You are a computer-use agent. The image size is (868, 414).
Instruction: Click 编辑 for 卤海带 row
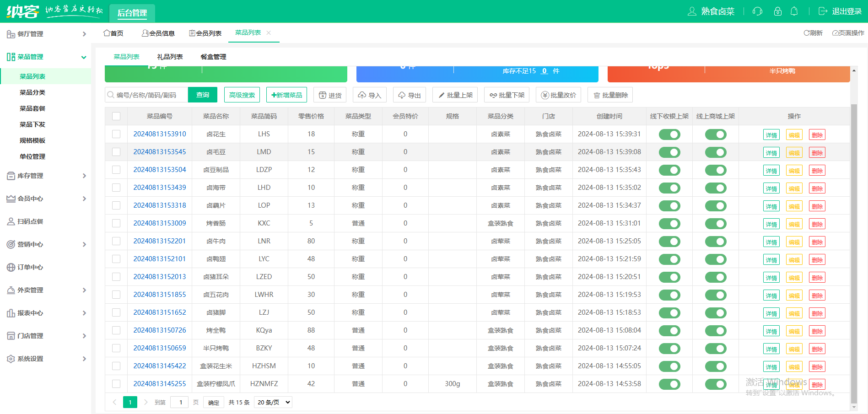794,188
